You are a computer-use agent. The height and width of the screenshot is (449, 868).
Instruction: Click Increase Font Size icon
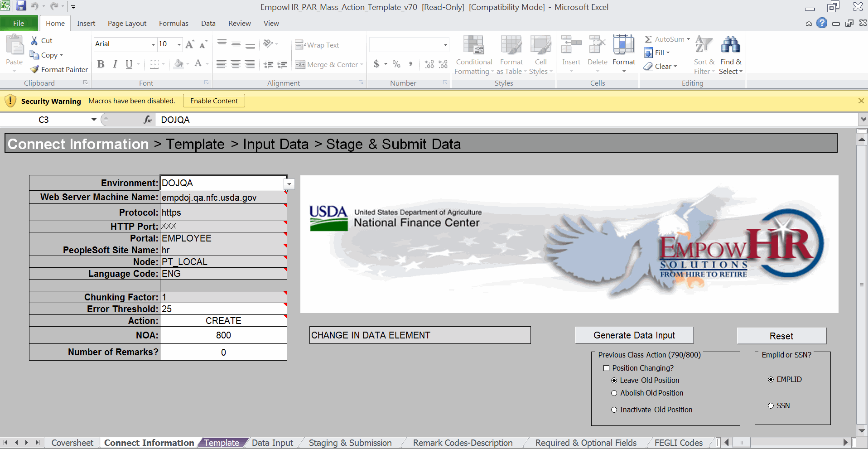pos(190,44)
